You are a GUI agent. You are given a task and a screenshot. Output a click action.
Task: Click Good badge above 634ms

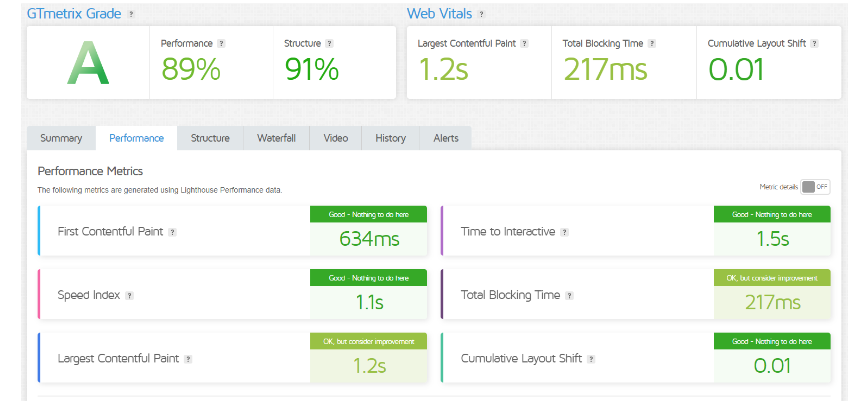[368, 215]
